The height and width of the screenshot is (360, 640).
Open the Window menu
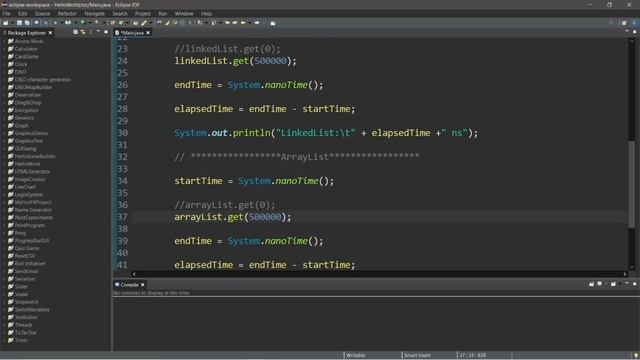tap(184, 13)
